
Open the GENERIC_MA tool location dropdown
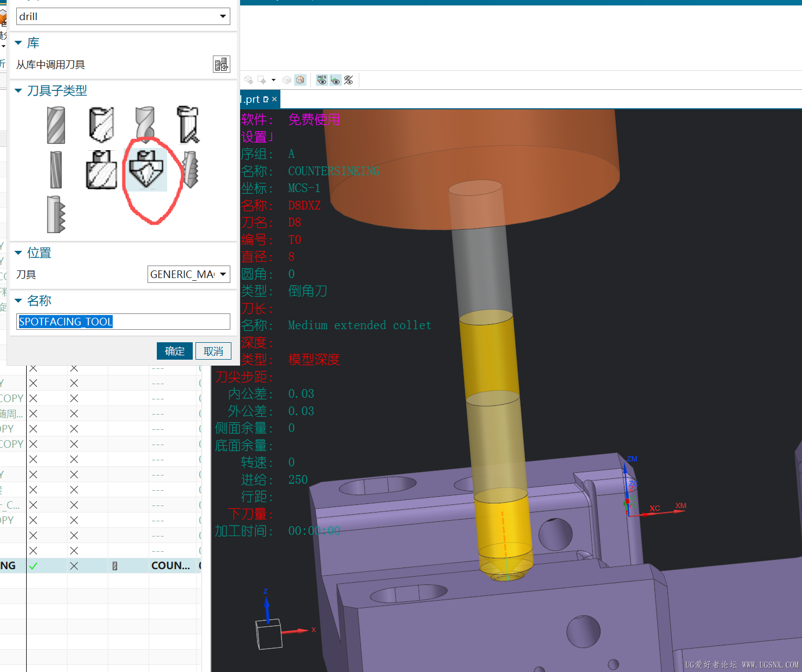click(x=189, y=274)
